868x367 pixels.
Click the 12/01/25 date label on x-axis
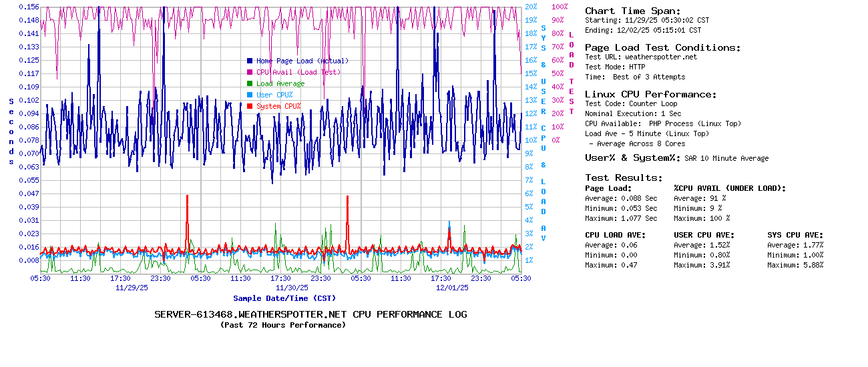coord(452,288)
